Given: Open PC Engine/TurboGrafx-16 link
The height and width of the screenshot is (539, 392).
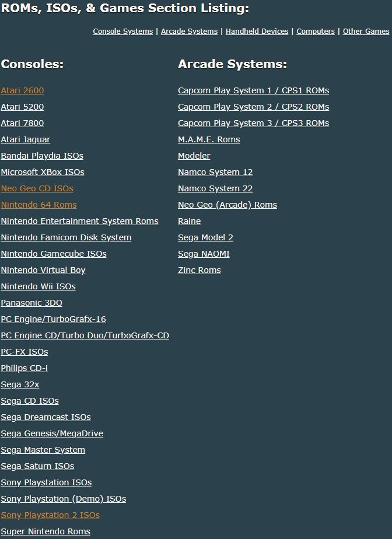Looking at the screenshot, I should click(x=53, y=319).
